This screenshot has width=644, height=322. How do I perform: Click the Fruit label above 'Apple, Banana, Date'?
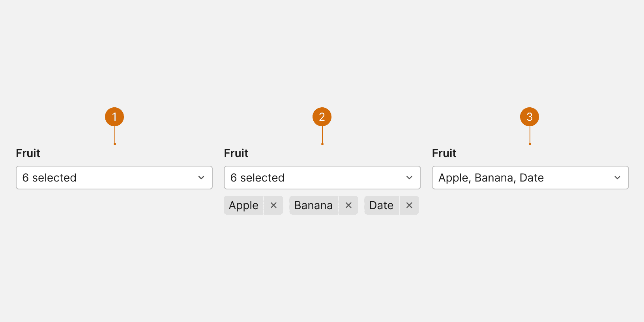click(x=444, y=153)
